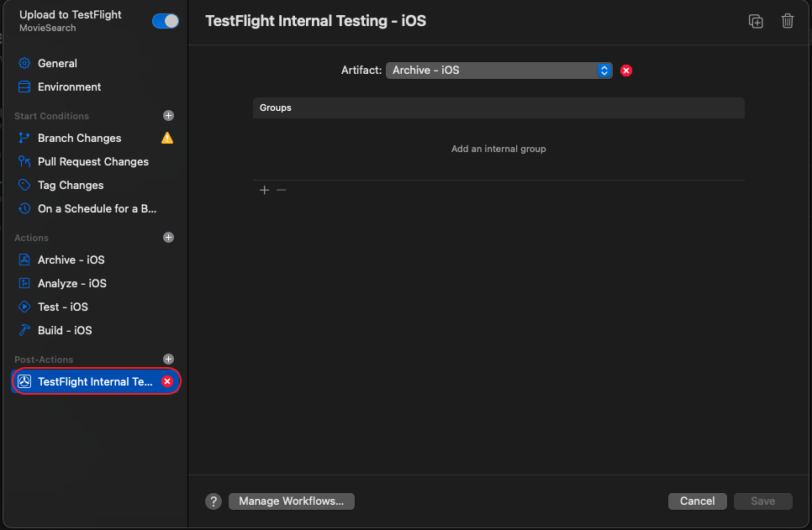Viewport: 812px width, 530px height.
Task: Click the Manage Workflows button
Action: 292,501
